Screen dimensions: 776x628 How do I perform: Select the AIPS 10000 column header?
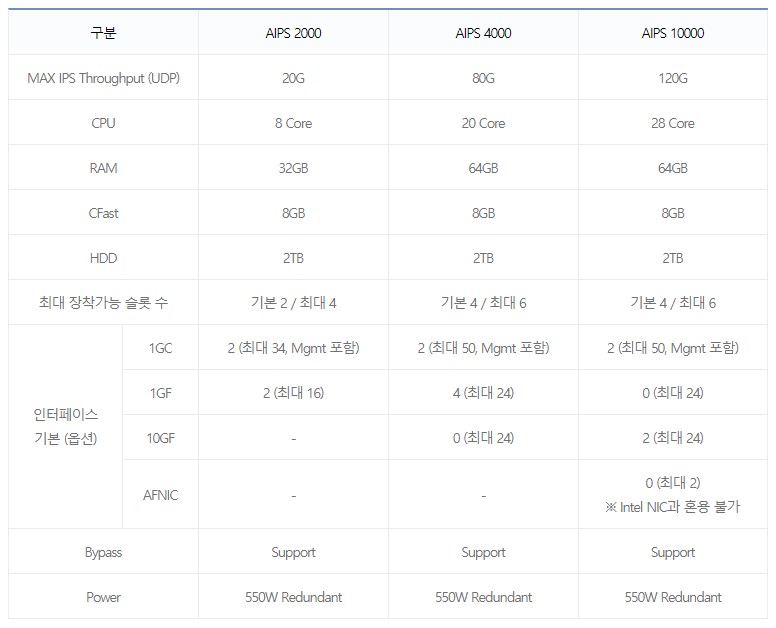673,33
